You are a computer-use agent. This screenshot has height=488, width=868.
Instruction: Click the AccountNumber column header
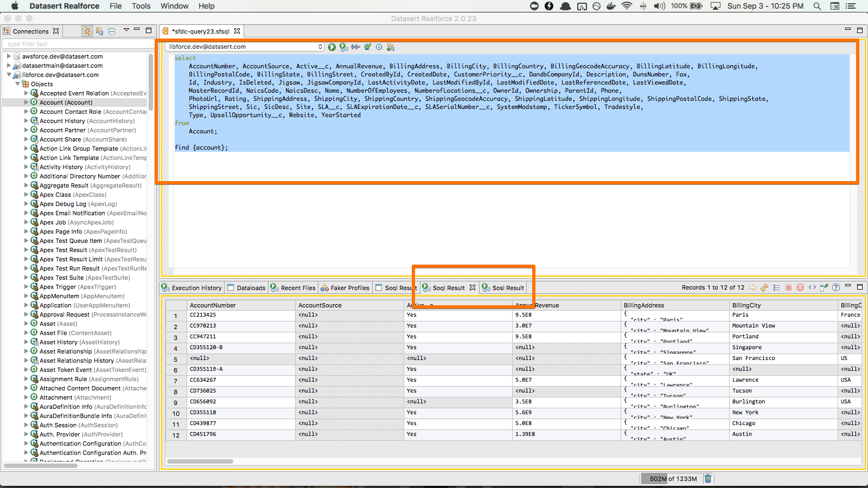tap(213, 305)
